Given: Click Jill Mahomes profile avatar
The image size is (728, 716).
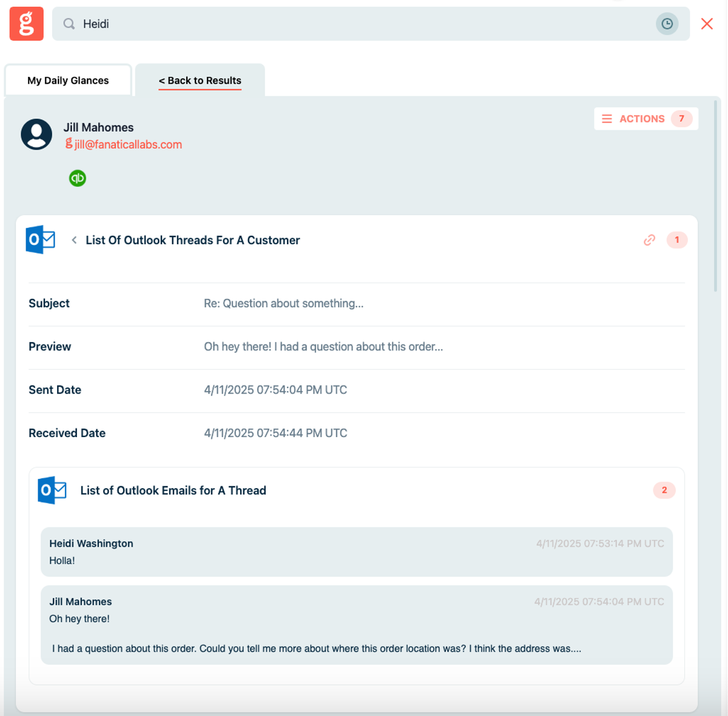Looking at the screenshot, I should click(36, 134).
